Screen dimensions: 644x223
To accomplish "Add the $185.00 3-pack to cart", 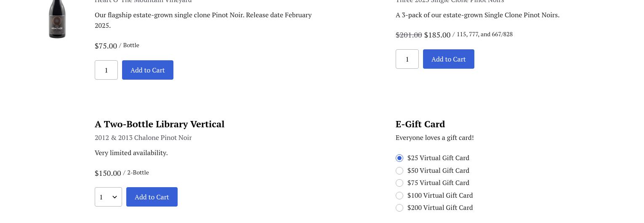I will pyautogui.click(x=448, y=59).
